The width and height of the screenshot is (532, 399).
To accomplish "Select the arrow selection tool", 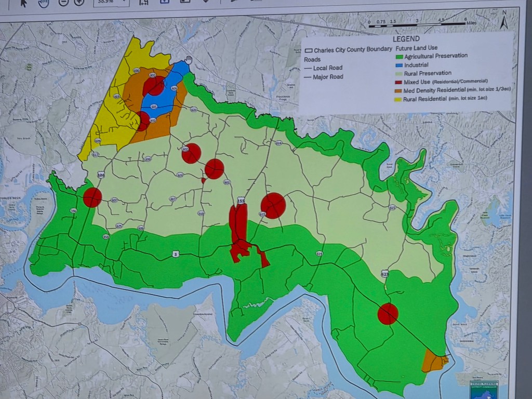I will (23, 2).
